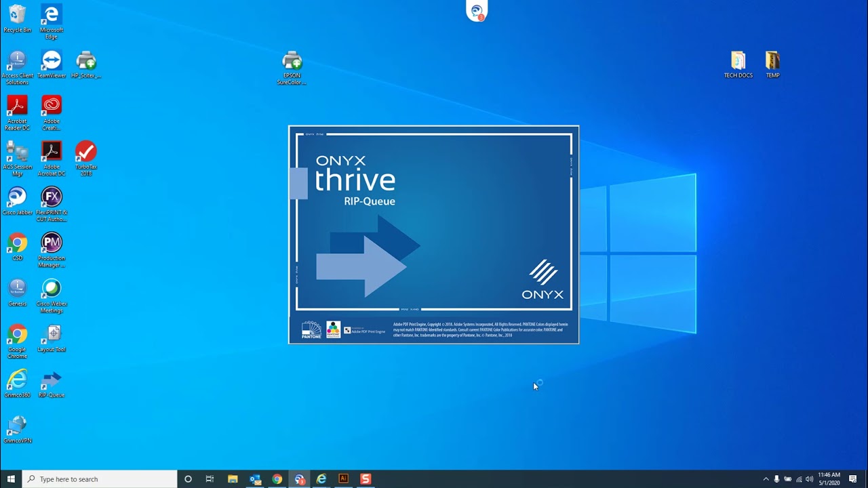Viewport: 868px width, 488px height.
Task: Select the Genesis desktop shortcut
Action: [17, 292]
